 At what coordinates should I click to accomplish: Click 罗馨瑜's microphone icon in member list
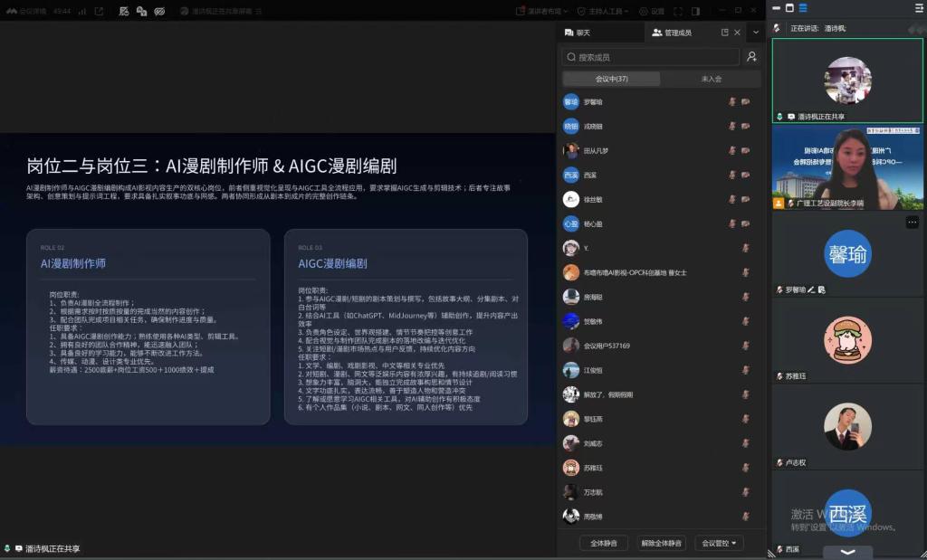coord(731,101)
